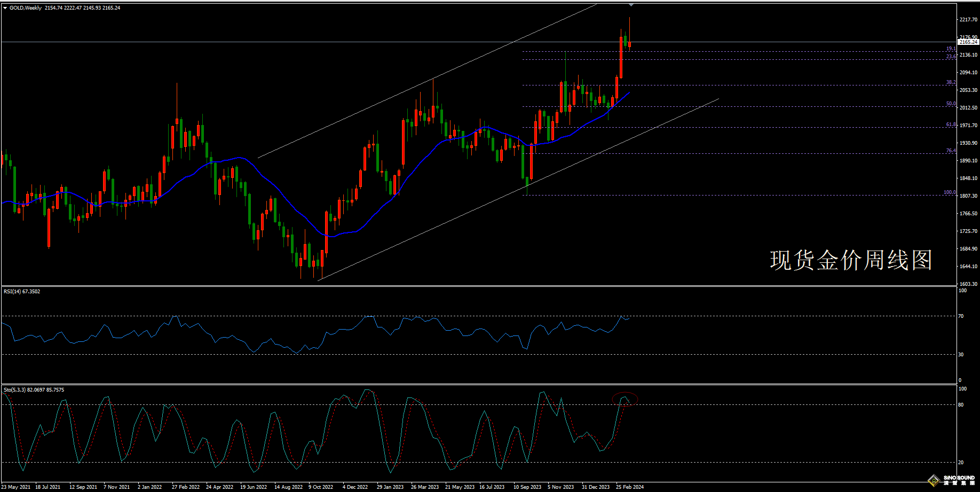Click the 38.2 Fibonacci level label
The height and width of the screenshot is (492, 980).
point(951,82)
